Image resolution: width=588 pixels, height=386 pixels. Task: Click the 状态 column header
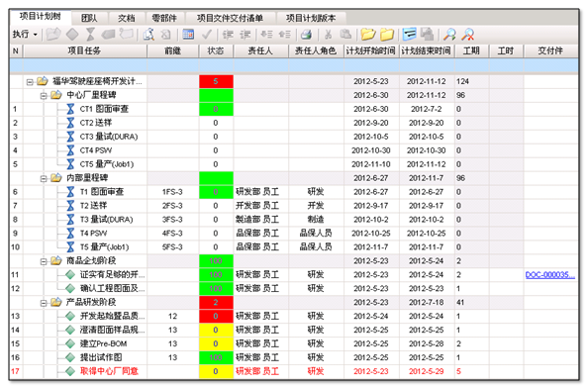pos(216,51)
